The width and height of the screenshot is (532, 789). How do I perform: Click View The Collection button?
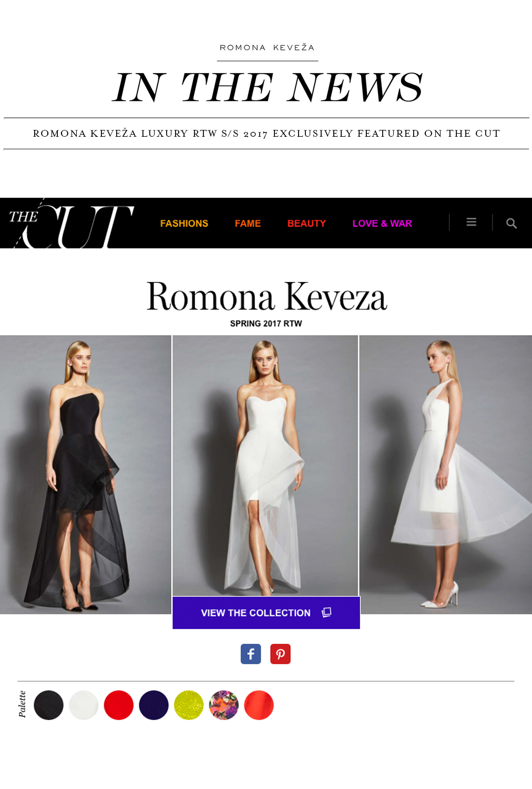(x=266, y=613)
